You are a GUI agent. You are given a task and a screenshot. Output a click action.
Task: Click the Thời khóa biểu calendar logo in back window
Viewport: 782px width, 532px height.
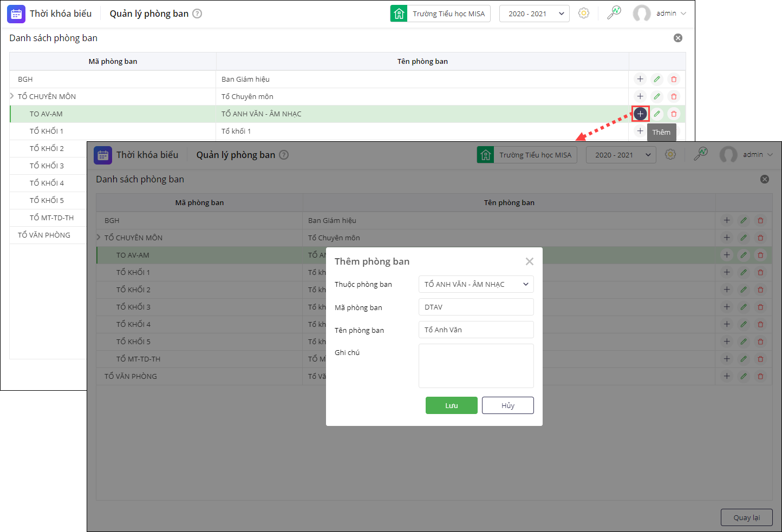click(x=16, y=14)
